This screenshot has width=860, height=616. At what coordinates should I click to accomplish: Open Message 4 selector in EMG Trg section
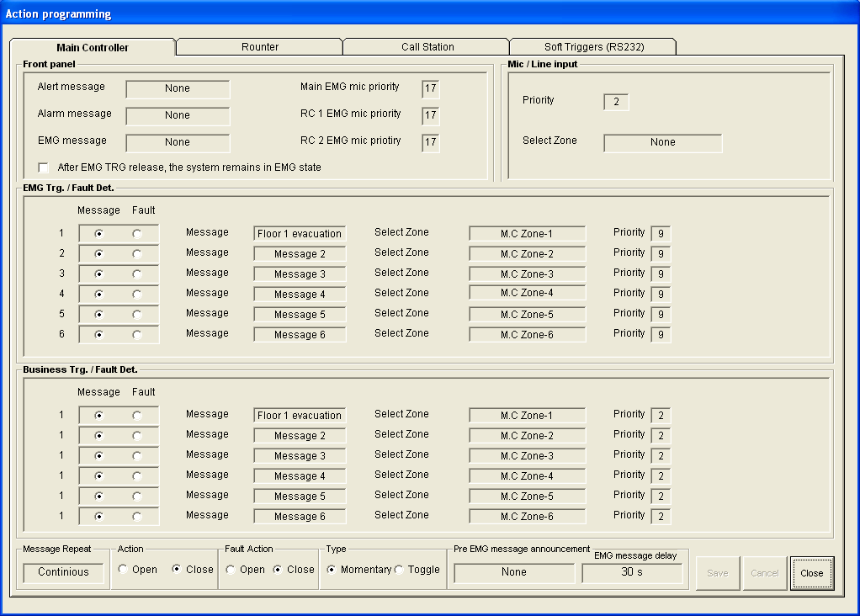tap(300, 294)
